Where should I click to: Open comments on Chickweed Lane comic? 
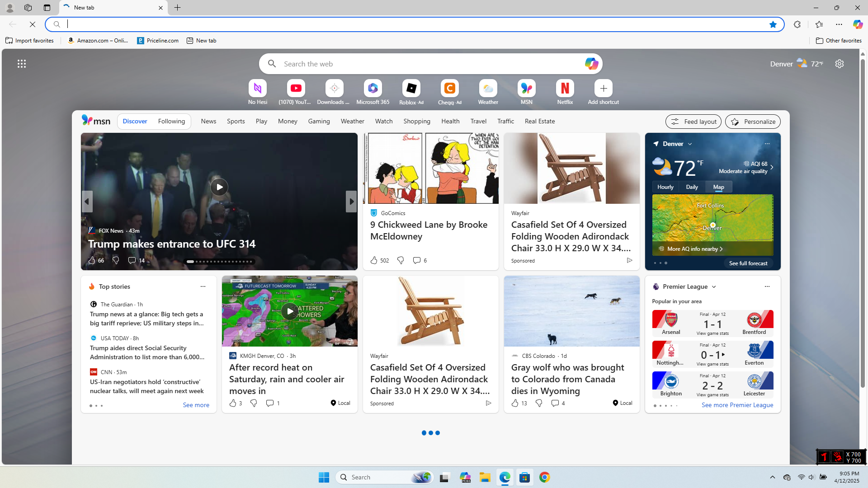(420, 260)
